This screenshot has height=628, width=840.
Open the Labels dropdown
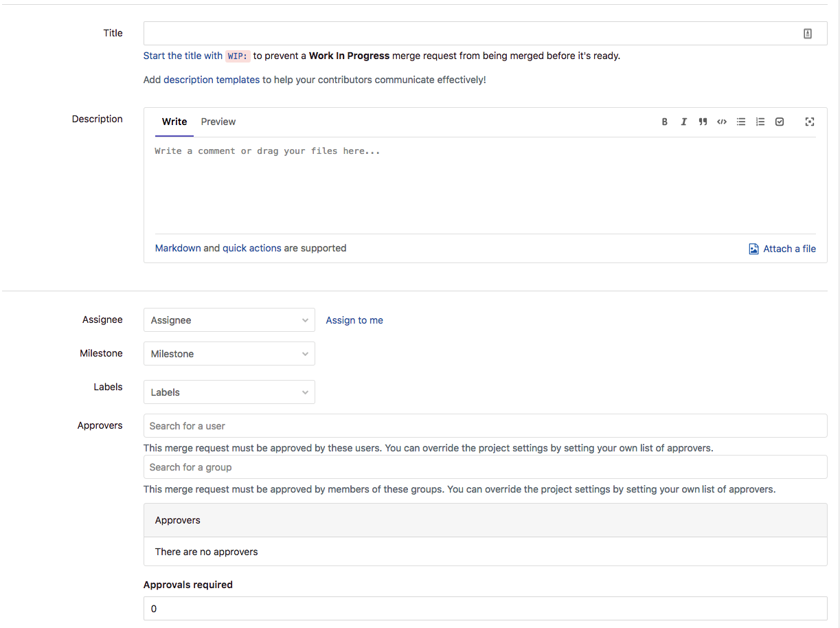point(229,392)
